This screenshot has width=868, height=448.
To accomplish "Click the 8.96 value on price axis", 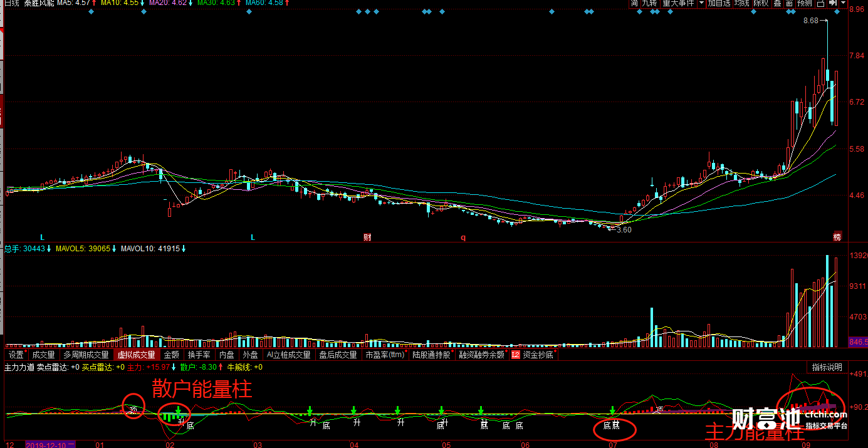I will pyautogui.click(x=856, y=9).
